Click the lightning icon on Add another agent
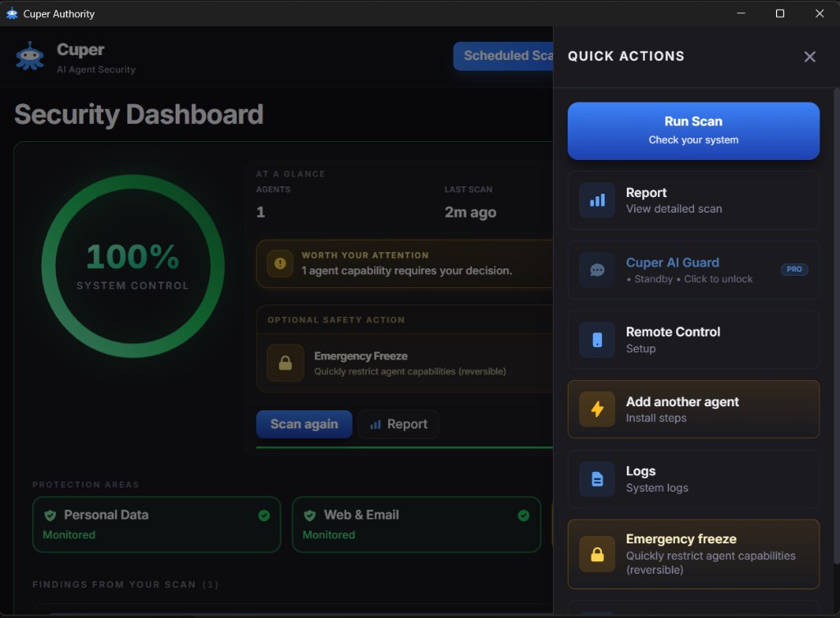This screenshot has height=618, width=840. click(596, 409)
